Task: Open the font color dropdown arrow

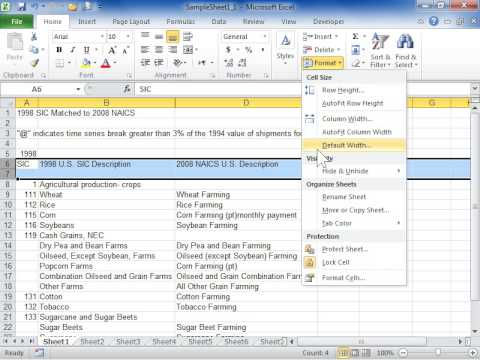Action: (x=115, y=63)
